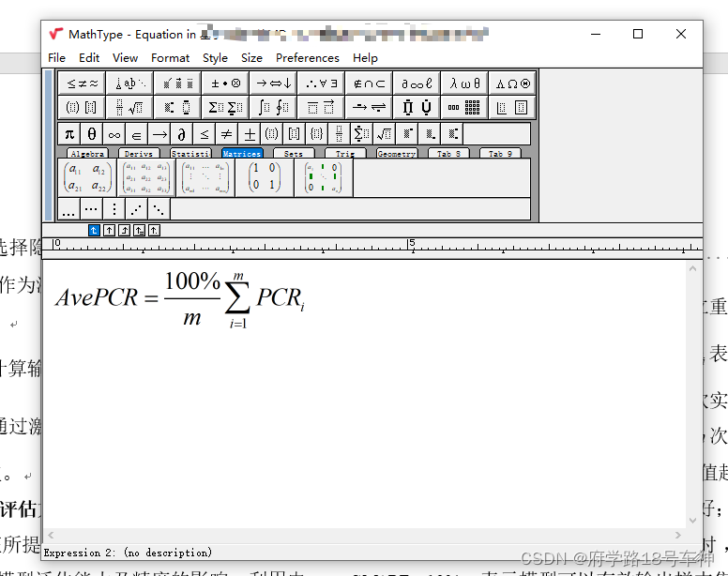The image size is (728, 576).
Task: Insert the general n-by-m matrix expression
Action: pyautogui.click(x=205, y=177)
